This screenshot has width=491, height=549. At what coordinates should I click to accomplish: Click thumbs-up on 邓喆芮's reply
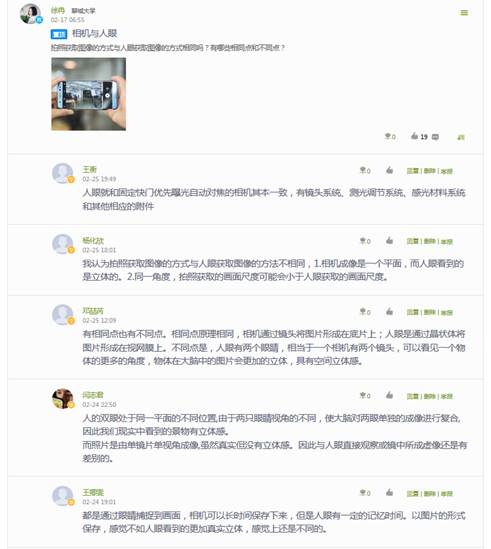pos(389,311)
